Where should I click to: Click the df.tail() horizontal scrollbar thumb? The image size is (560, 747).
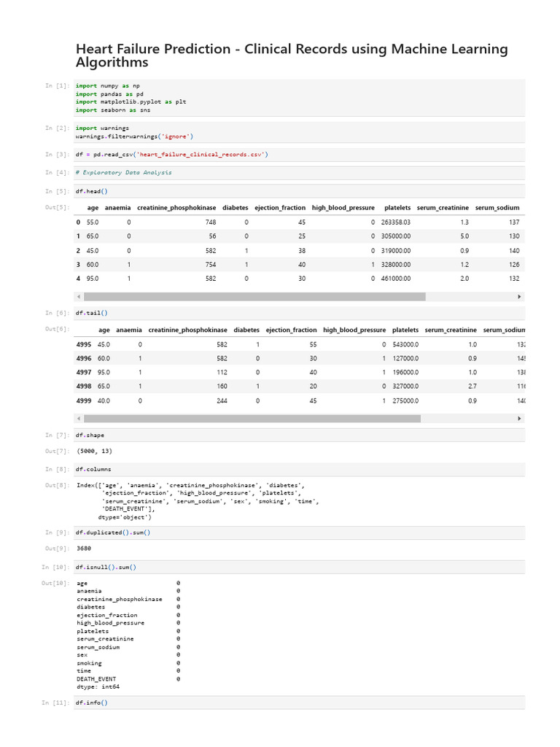click(x=252, y=419)
